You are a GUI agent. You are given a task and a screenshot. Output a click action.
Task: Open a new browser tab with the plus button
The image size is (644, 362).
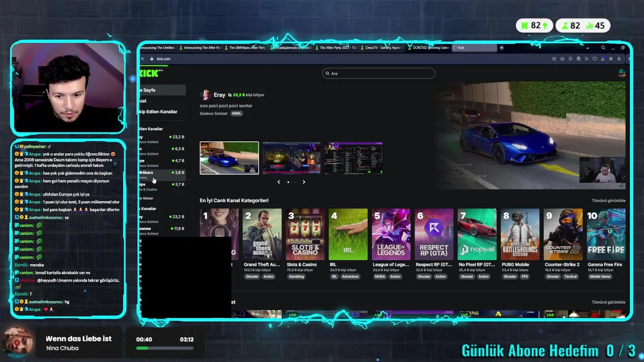[502, 48]
